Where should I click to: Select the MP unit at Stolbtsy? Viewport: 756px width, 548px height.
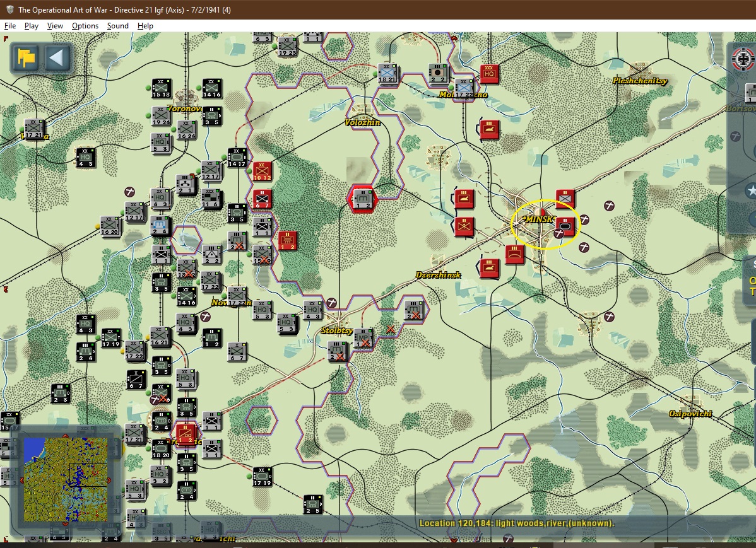(363, 337)
